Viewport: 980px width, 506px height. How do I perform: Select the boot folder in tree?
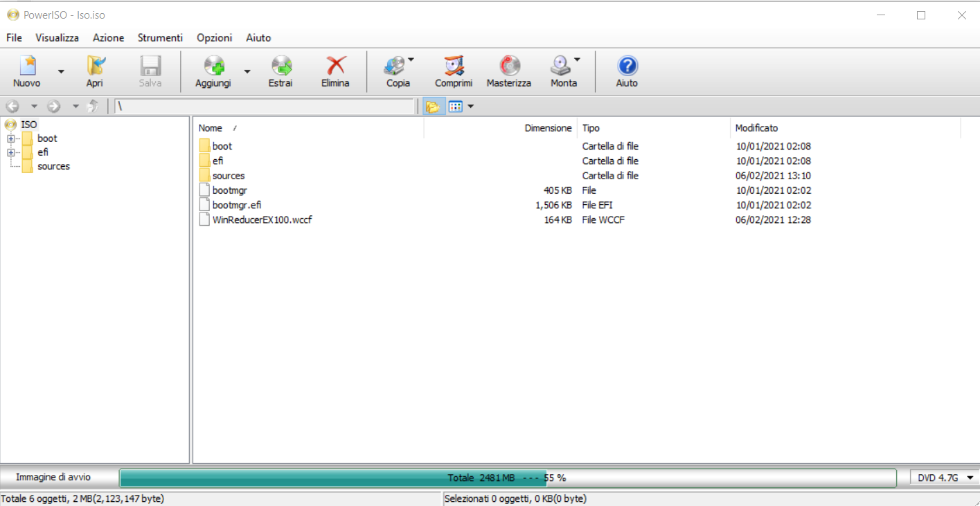[x=47, y=138]
